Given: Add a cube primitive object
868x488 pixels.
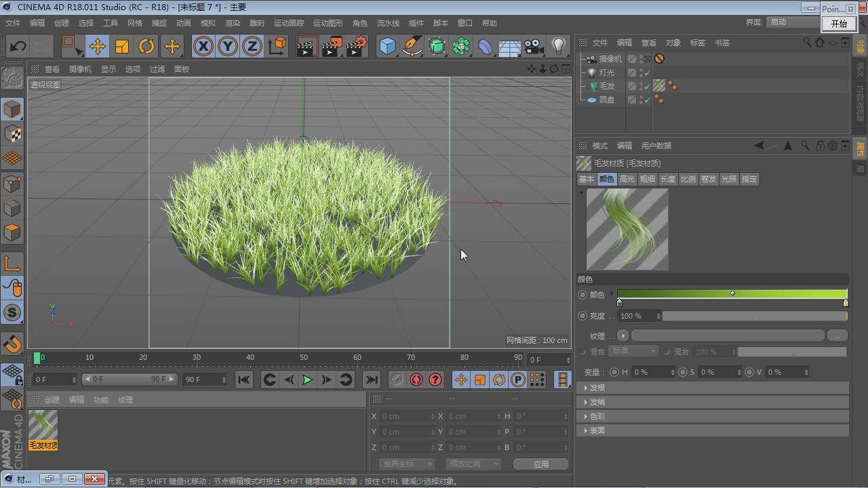Looking at the screenshot, I should click(x=387, y=46).
